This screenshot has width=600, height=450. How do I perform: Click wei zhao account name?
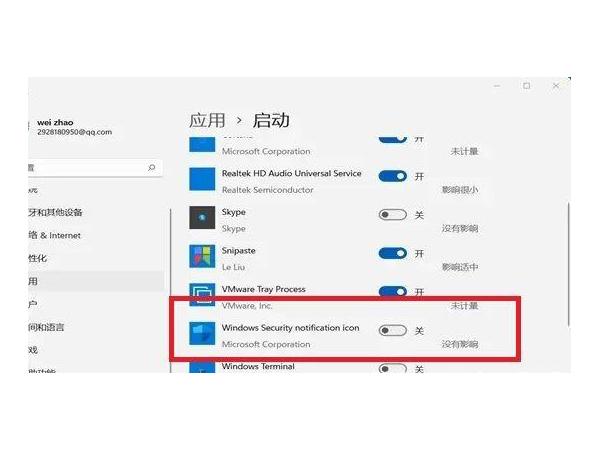click(x=55, y=122)
